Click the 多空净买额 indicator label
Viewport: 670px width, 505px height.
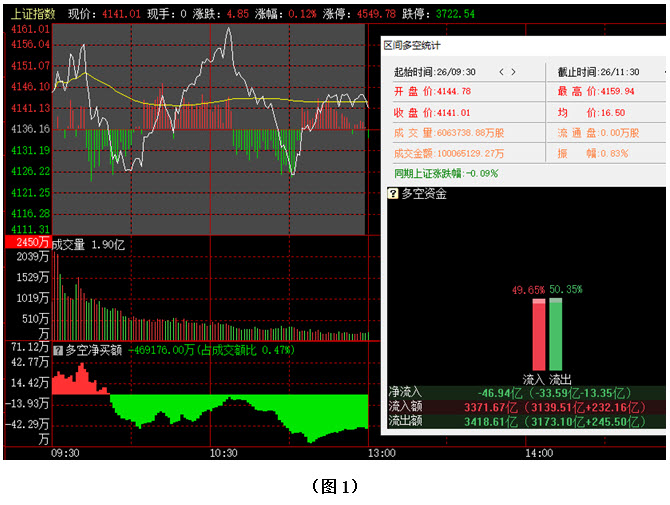pos(94,350)
